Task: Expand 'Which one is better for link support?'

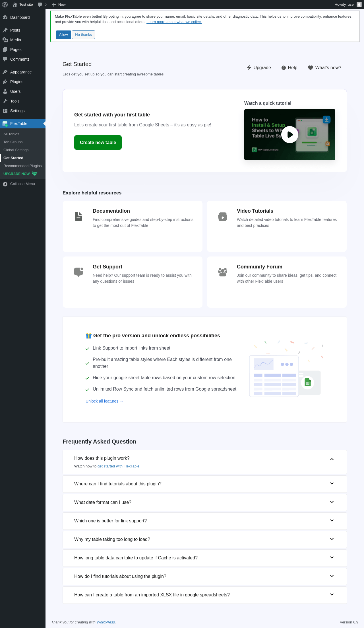Action: (x=332, y=521)
